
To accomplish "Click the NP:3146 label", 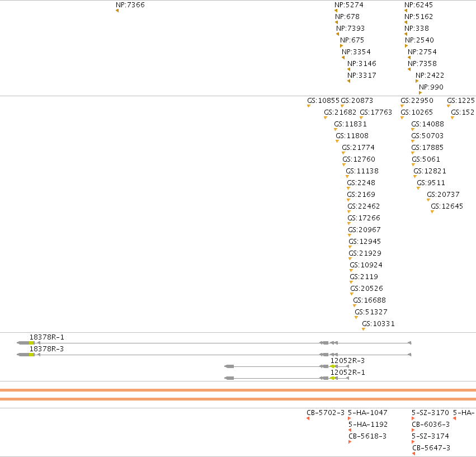I will pyautogui.click(x=362, y=64).
